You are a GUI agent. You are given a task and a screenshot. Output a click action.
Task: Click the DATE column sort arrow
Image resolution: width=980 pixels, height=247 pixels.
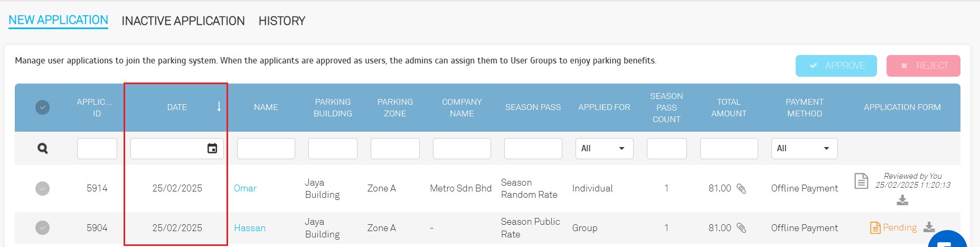[219, 107]
